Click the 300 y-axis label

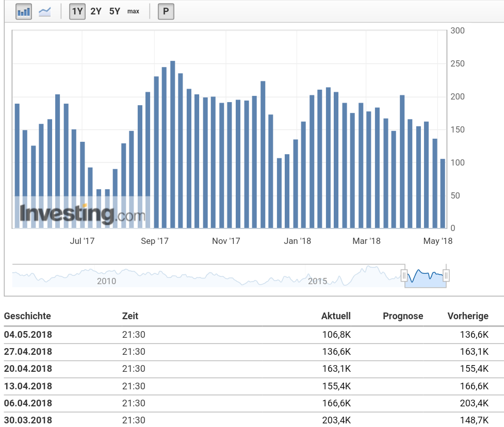click(x=458, y=31)
